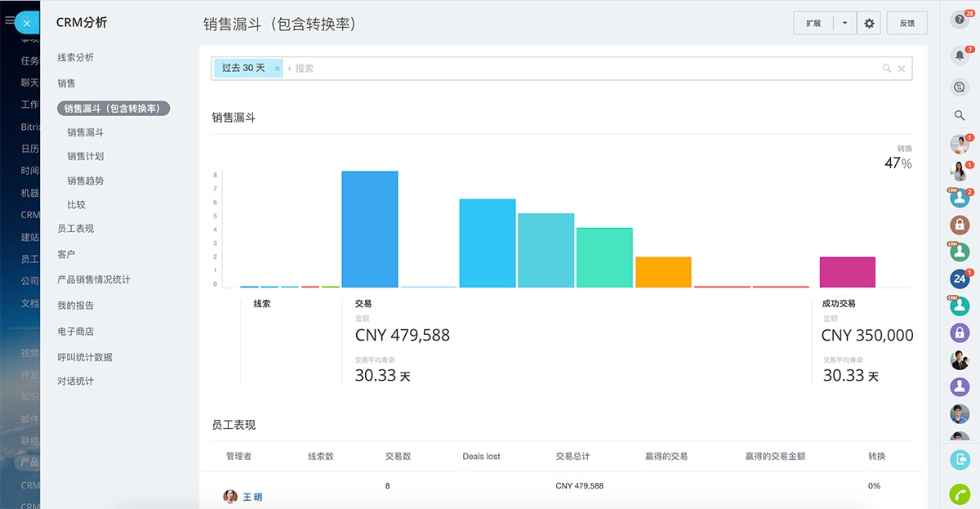The width and height of the screenshot is (980, 509).
Task: Click the green funnel bar
Action: [x=604, y=257]
